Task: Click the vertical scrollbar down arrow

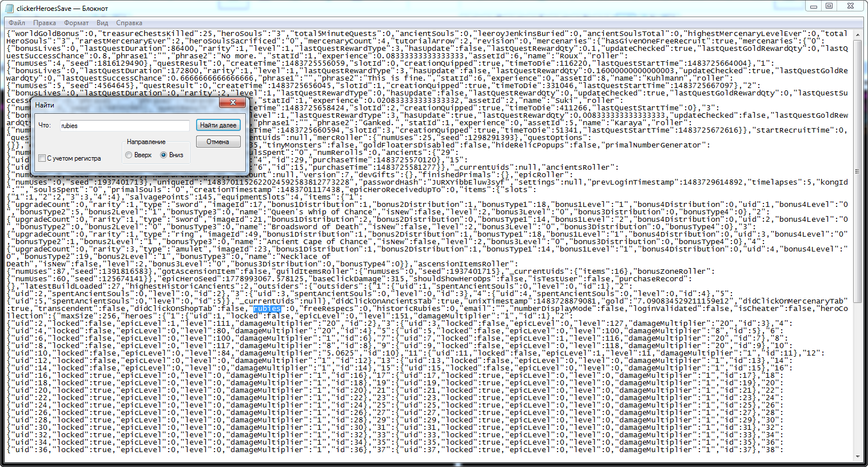Action: (858, 456)
